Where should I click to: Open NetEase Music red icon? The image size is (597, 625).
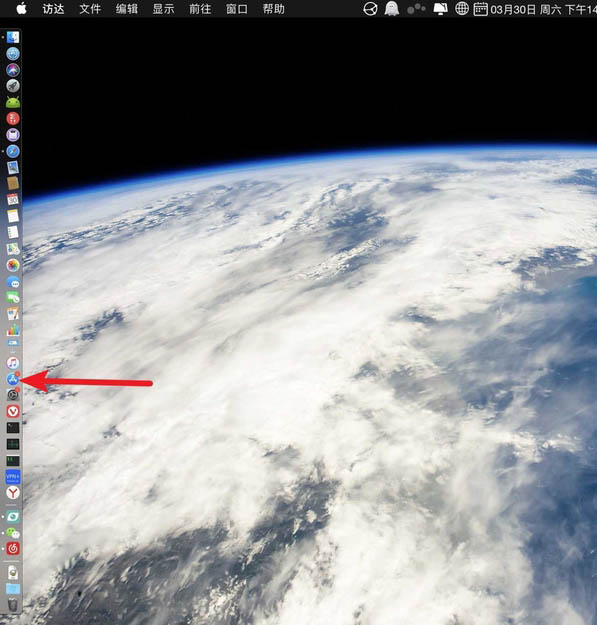13,548
